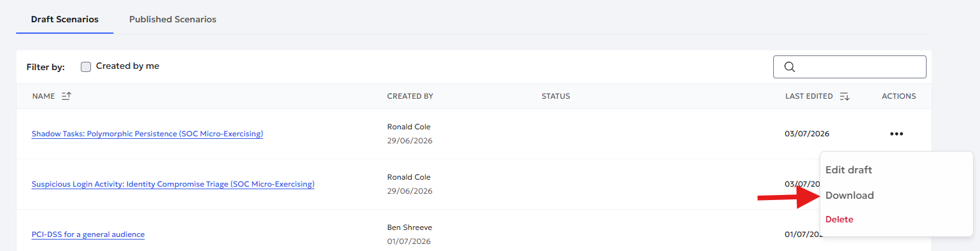Switch to the Published Scenarios tab

172,19
